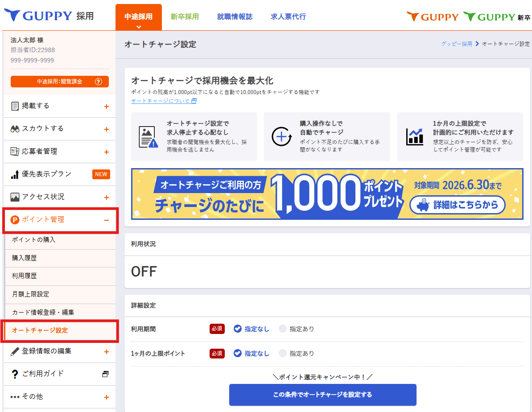Click the binoculars icon beside スカウトする
This screenshot has width=532, height=412.
pos(15,129)
